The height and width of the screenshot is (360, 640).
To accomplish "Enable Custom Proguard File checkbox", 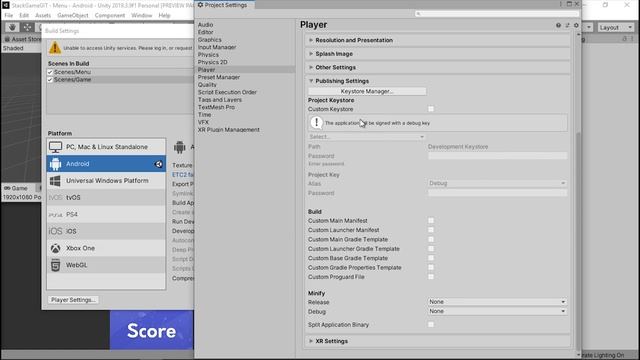I will (431, 277).
